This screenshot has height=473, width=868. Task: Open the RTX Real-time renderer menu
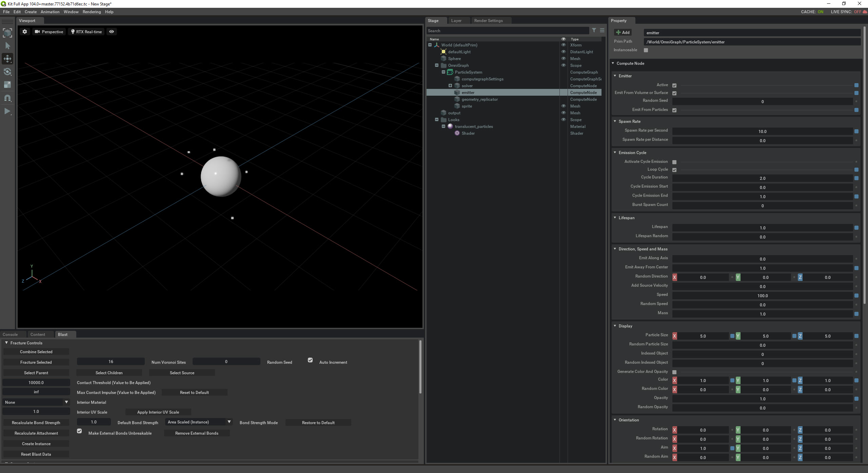[86, 32]
